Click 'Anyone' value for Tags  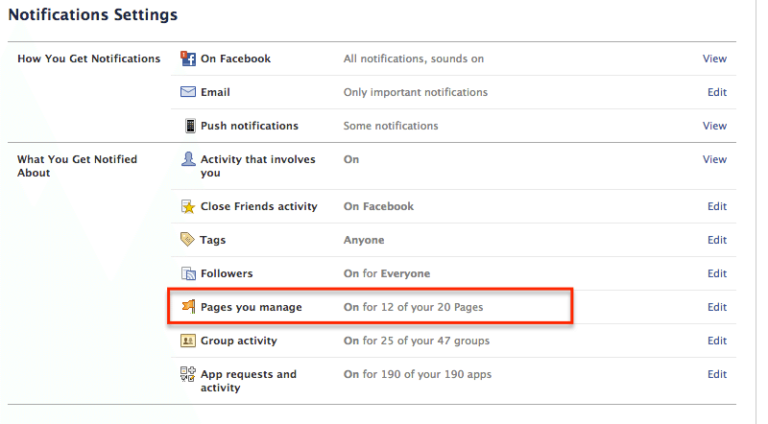click(x=364, y=240)
